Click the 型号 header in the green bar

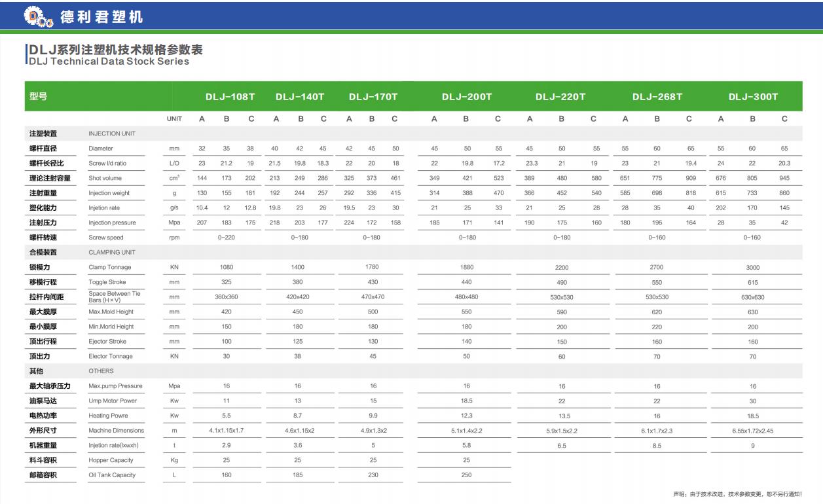38,96
